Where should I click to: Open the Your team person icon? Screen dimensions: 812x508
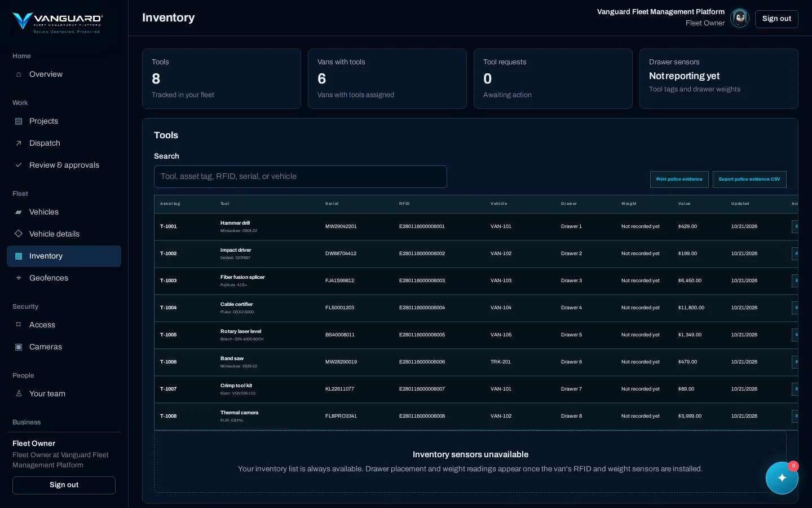pyautogui.click(x=19, y=394)
